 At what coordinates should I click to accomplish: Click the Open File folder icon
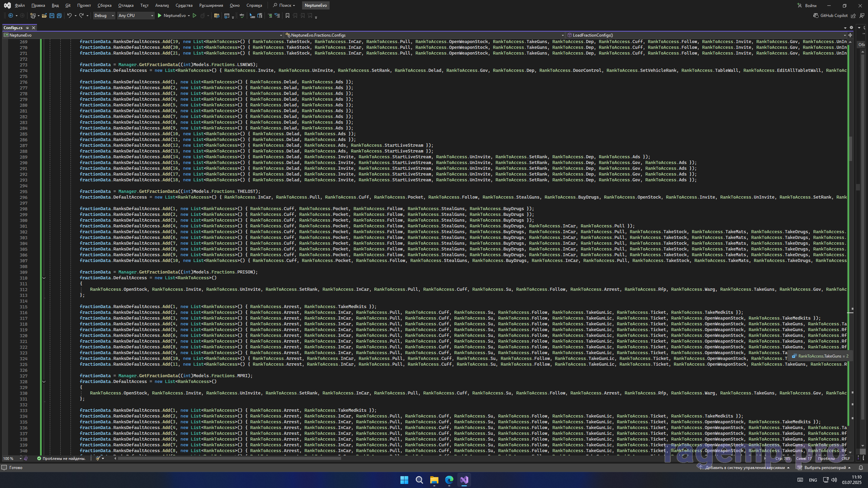click(x=44, y=16)
